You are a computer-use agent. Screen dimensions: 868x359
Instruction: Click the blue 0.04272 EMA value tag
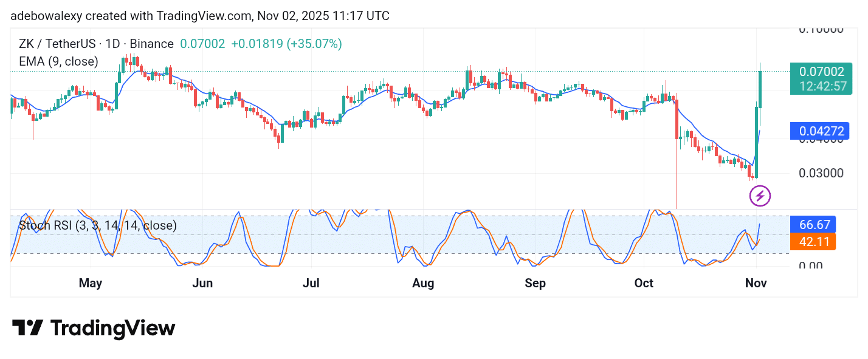coord(819,131)
